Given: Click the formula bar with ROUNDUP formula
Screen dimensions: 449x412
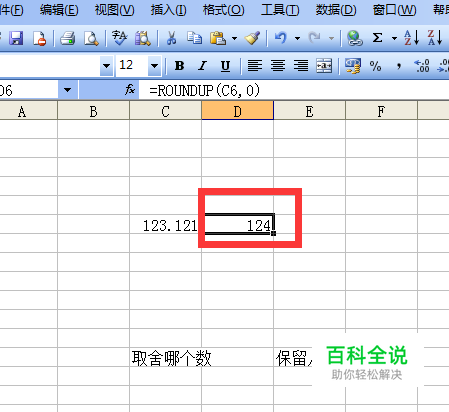Looking at the screenshot, I should pos(294,90).
